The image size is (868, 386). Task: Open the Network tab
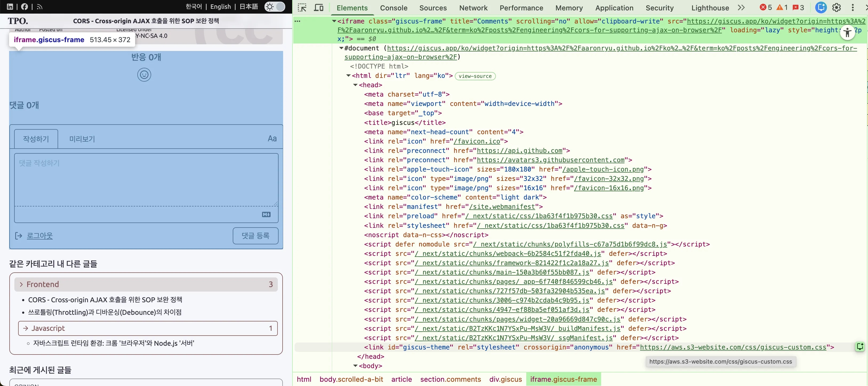pyautogui.click(x=473, y=8)
